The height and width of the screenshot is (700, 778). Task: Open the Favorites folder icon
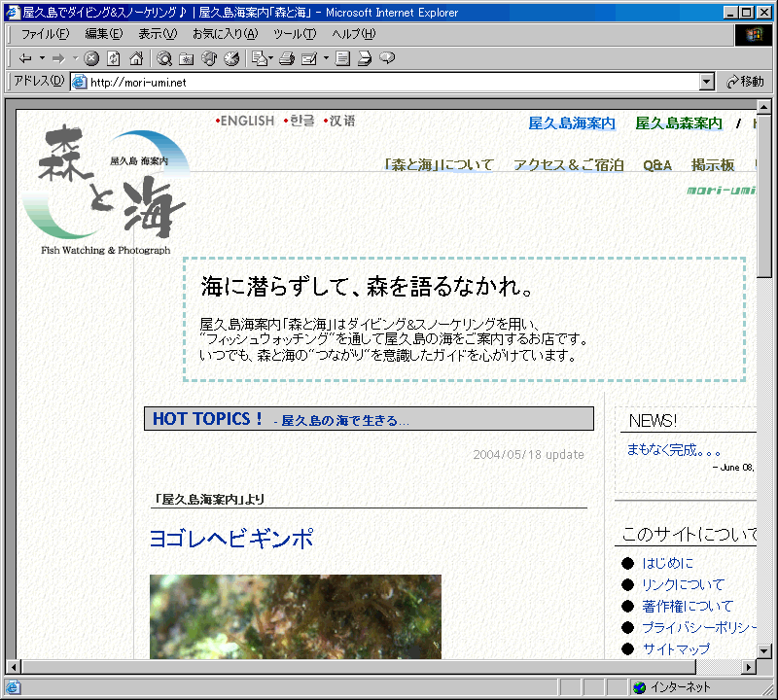(186, 58)
